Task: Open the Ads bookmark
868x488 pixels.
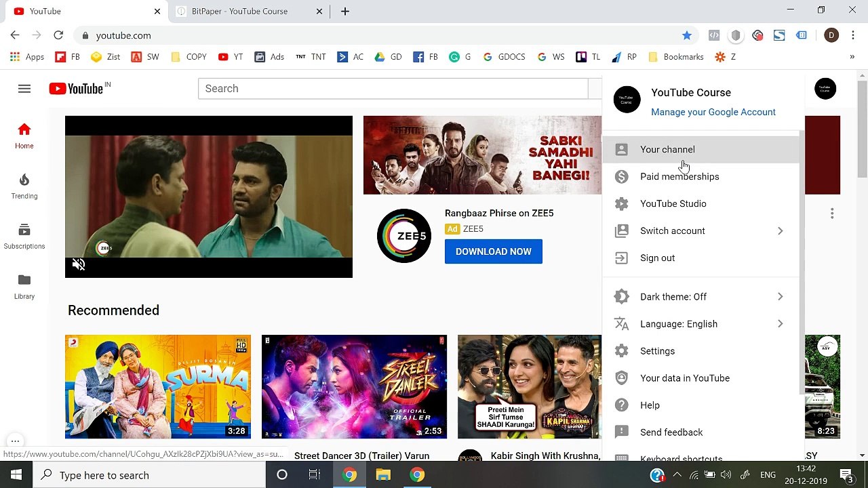Action: (x=269, y=57)
